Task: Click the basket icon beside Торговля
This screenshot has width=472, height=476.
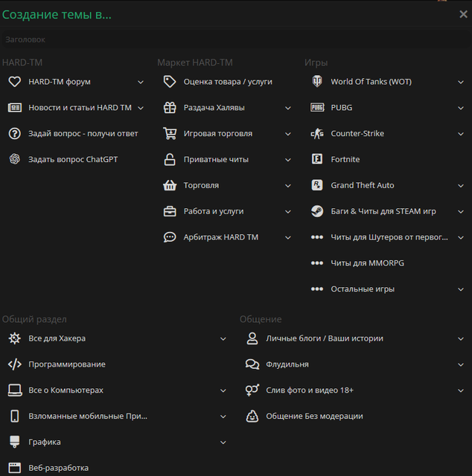Action: [x=170, y=185]
